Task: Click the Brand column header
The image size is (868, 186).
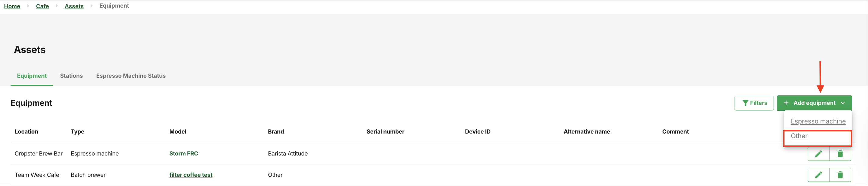Action: (x=276, y=132)
